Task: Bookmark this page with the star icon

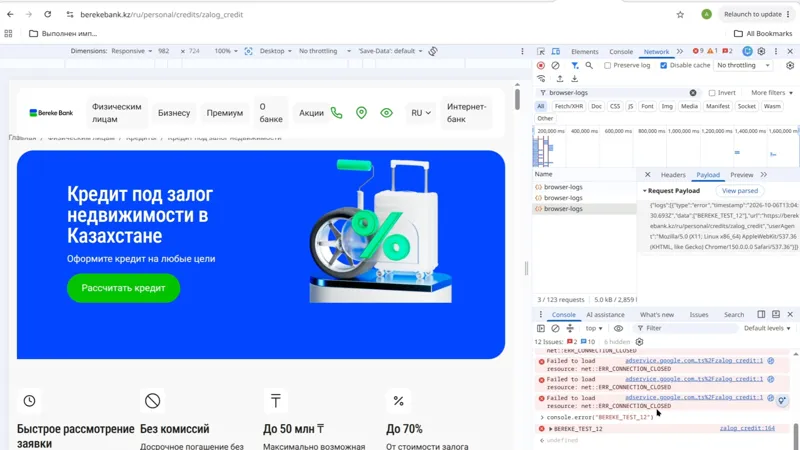Action: (680, 14)
